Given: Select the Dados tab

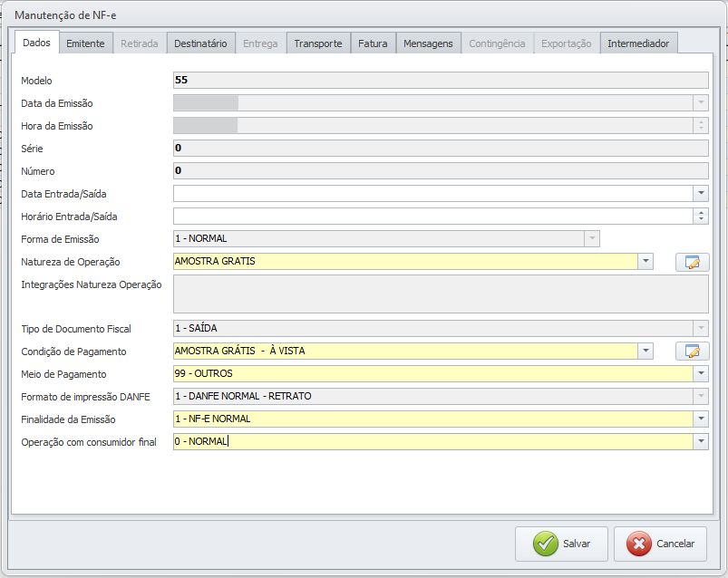Looking at the screenshot, I should click(x=36, y=43).
